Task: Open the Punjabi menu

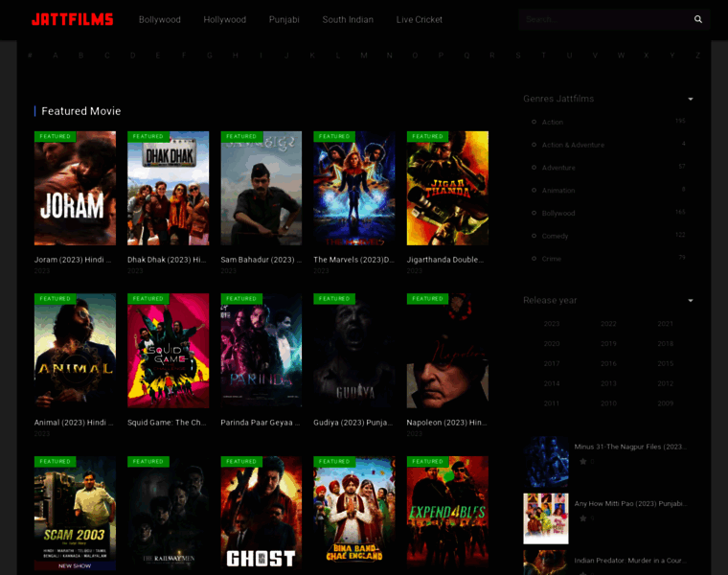Action: coord(284,19)
